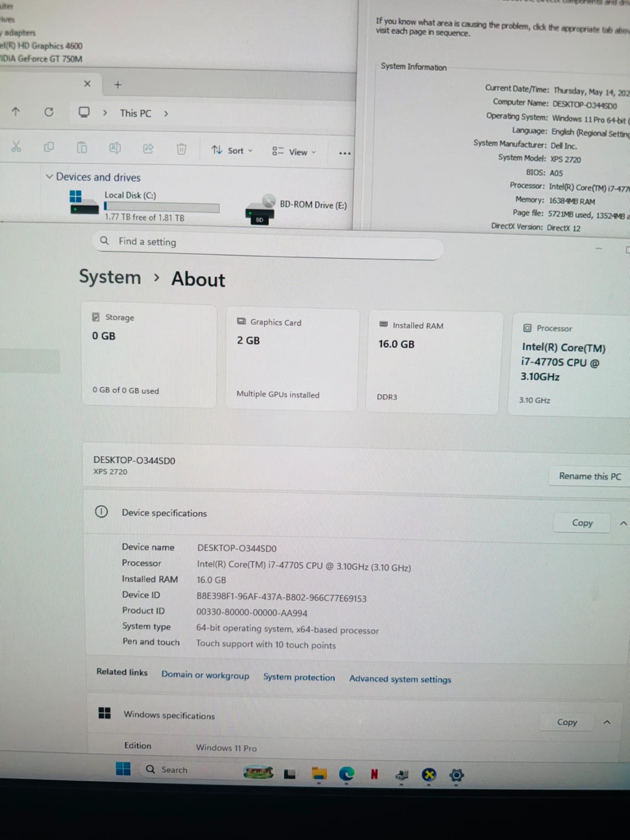Click System Model "XPS 2720" in DirectX window
Viewport: 630px width, 840px height.
(x=565, y=159)
